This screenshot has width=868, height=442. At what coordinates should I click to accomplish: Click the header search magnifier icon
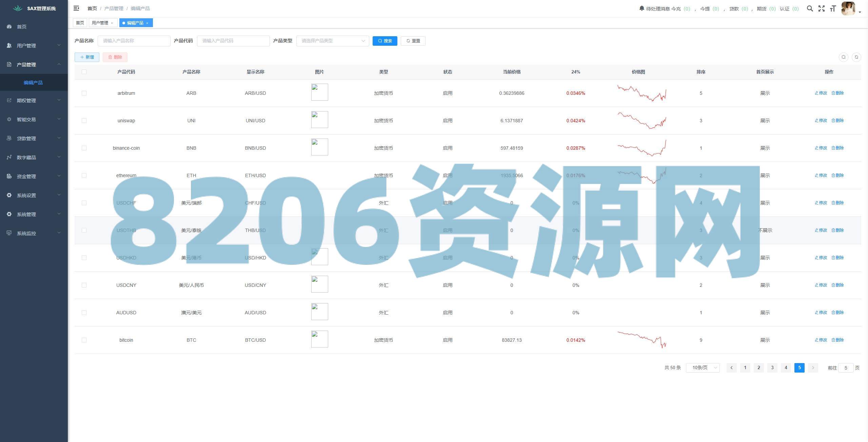point(810,8)
